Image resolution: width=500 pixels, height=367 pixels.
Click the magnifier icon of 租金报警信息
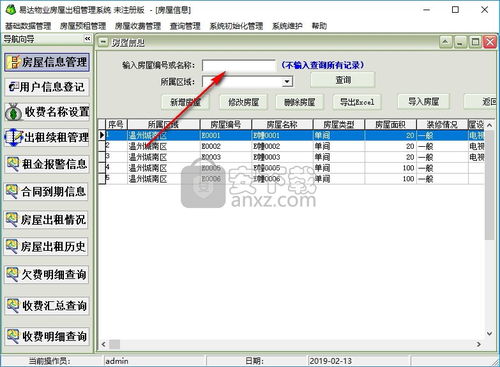[x=13, y=164]
